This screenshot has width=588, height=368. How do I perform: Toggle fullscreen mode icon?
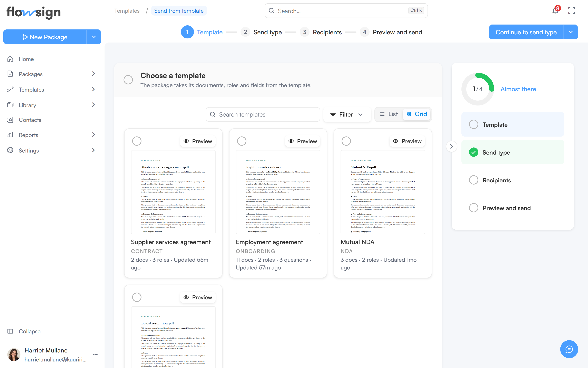[x=571, y=11]
